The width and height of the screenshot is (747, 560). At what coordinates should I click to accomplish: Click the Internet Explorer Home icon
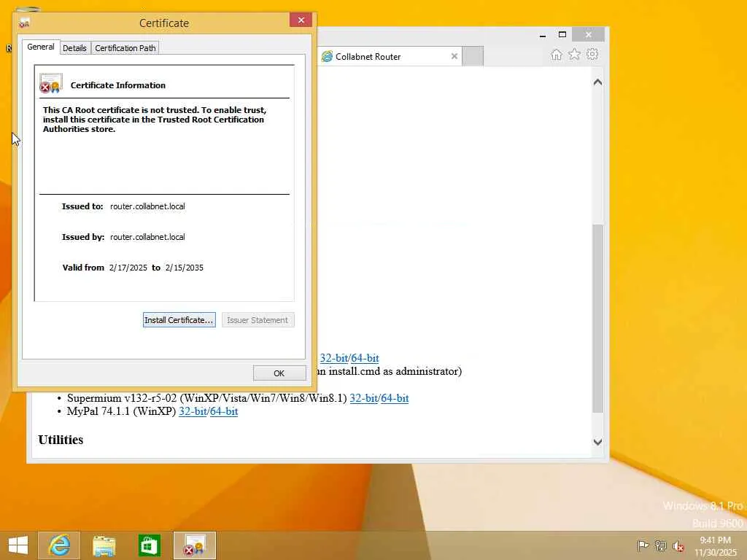pyautogui.click(x=557, y=55)
